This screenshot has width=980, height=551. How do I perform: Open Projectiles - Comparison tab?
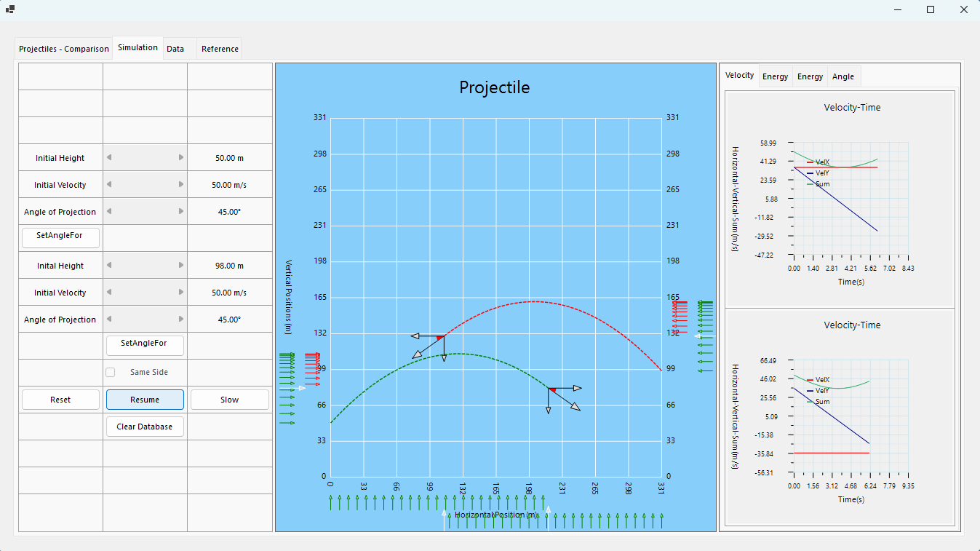click(x=64, y=49)
